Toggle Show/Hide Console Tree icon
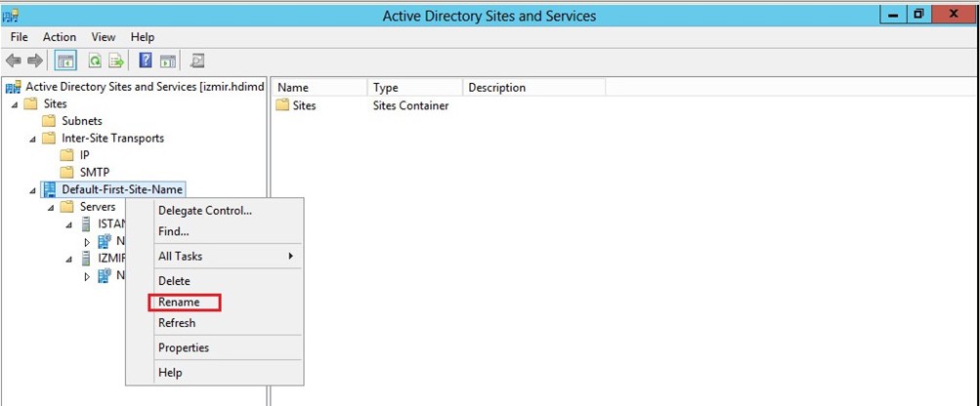The height and width of the screenshot is (406, 980). point(65,61)
